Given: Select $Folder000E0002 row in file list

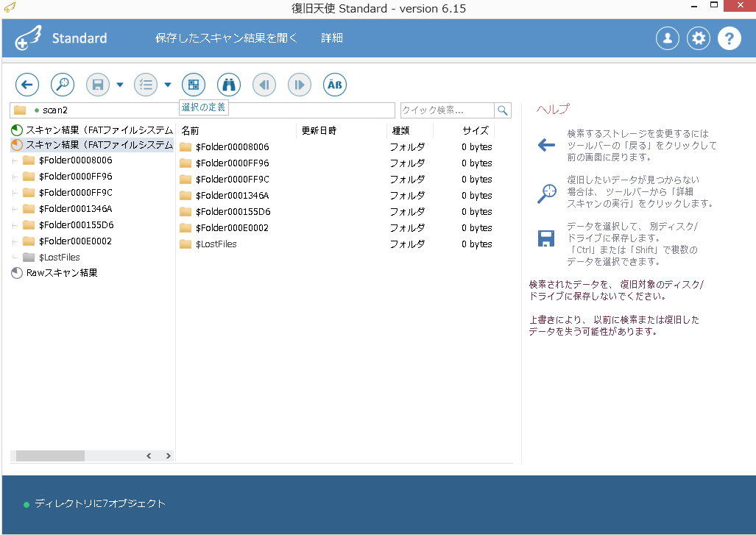Looking at the screenshot, I should (336, 228).
